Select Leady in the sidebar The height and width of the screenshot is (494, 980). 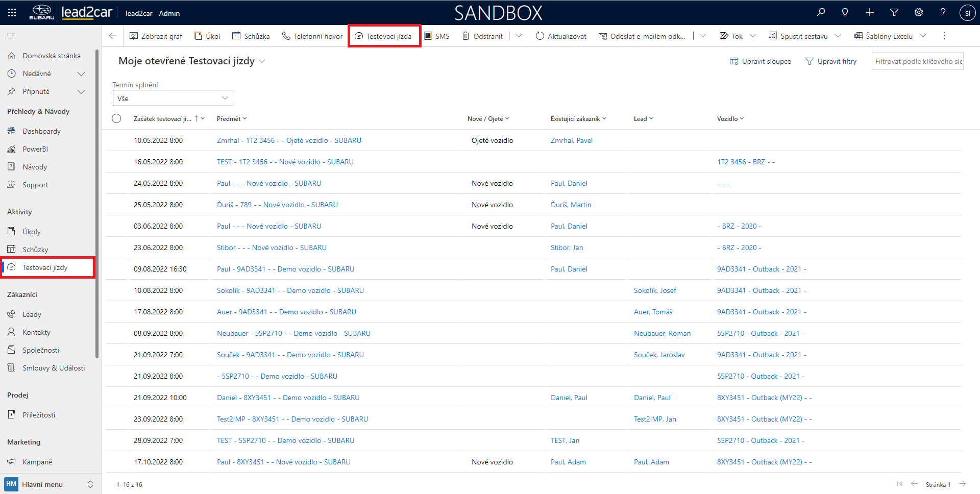pos(32,314)
